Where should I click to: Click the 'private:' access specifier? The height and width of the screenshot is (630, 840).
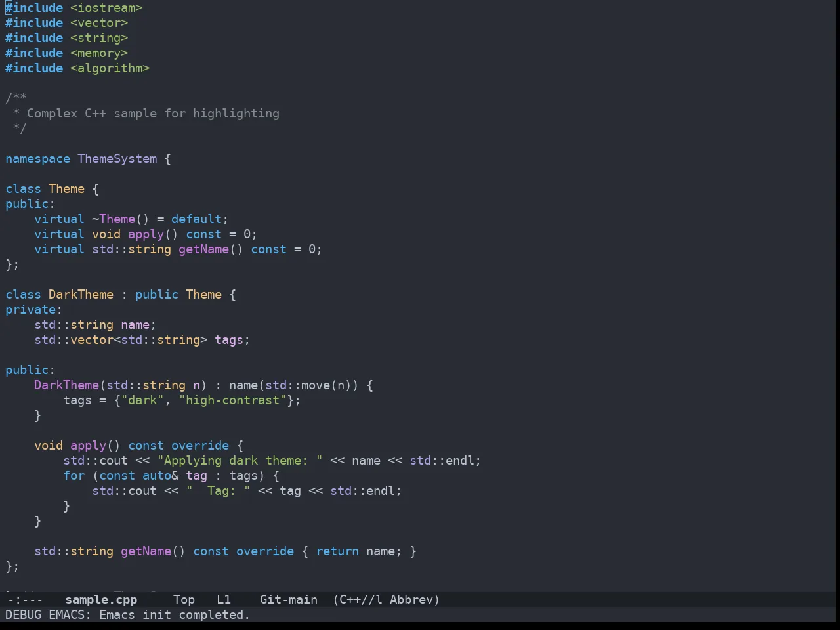tap(33, 310)
